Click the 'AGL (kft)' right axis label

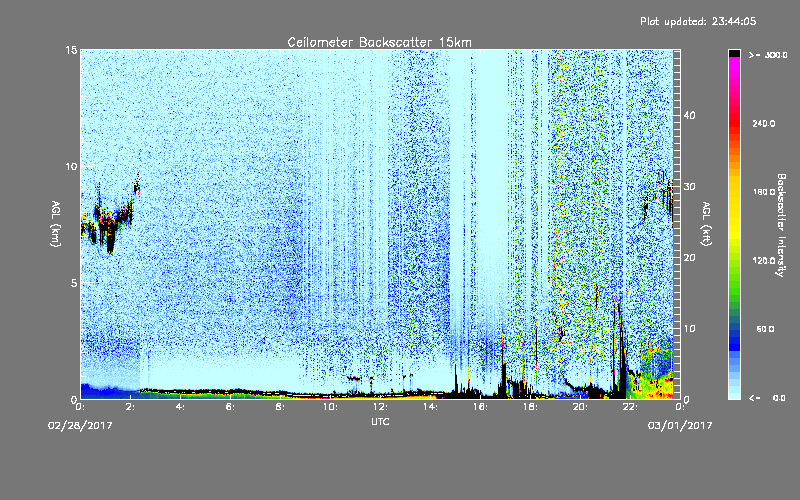(x=706, y=223)
